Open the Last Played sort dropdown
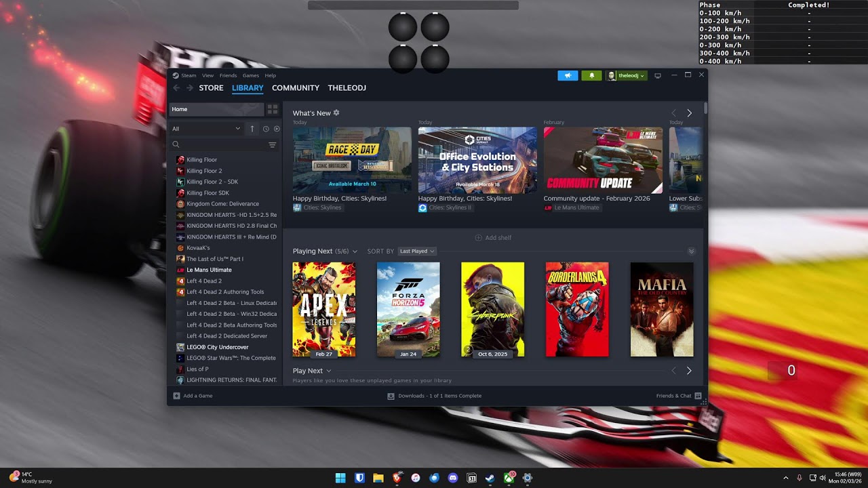 (417, 251)
